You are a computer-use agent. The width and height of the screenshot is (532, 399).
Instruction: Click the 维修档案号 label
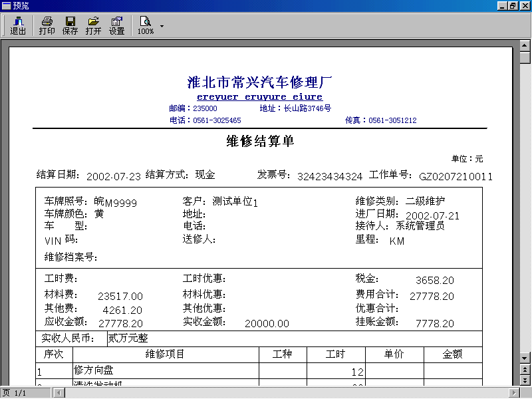pos(71,257)
